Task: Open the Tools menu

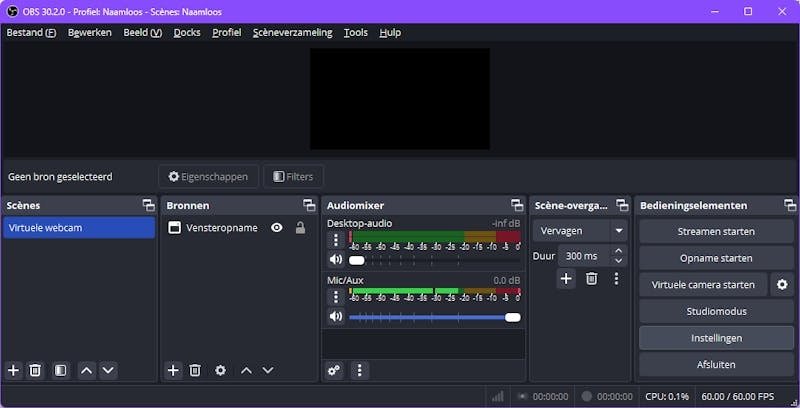Action: pos(356,33)
